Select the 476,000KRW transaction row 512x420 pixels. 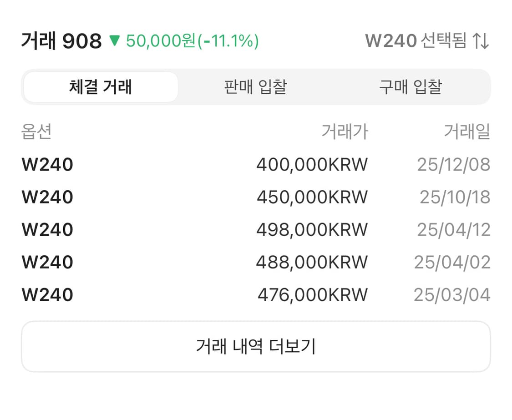(313, 294)
